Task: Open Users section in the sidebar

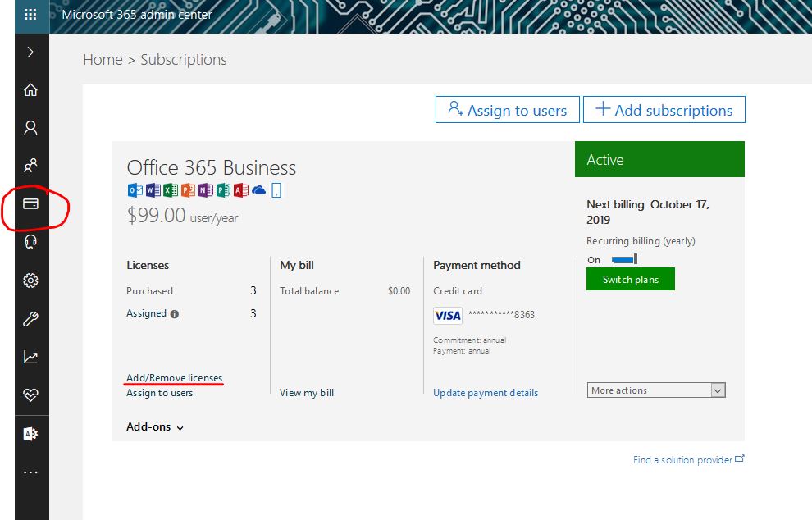Action: (30, 128)
